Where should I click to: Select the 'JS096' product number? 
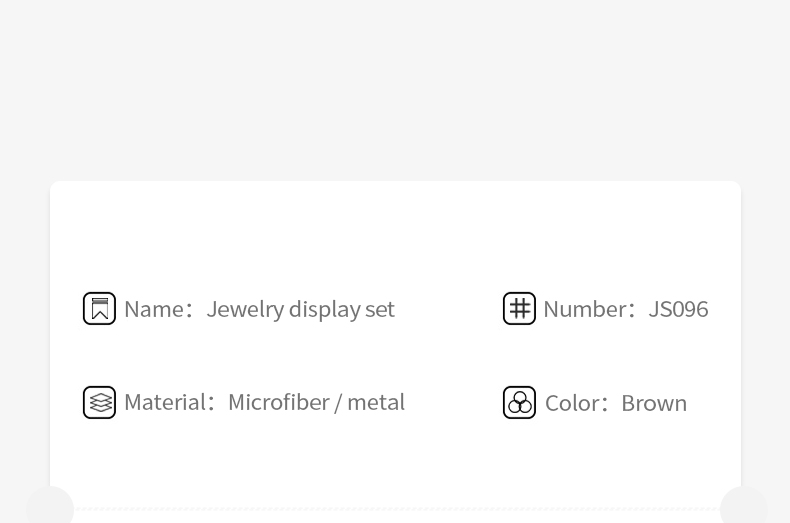coord(678,309)
